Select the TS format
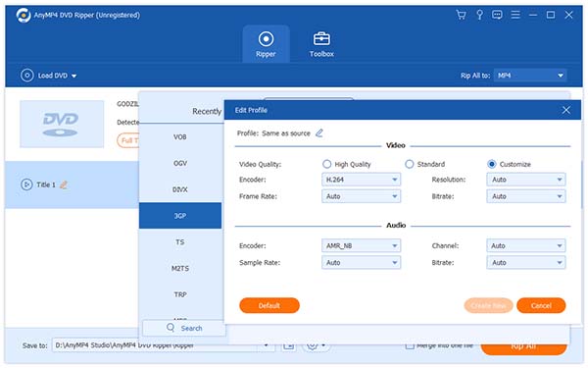Image resolution: width=588 pixels, height=368 pixels. [180, 241]
